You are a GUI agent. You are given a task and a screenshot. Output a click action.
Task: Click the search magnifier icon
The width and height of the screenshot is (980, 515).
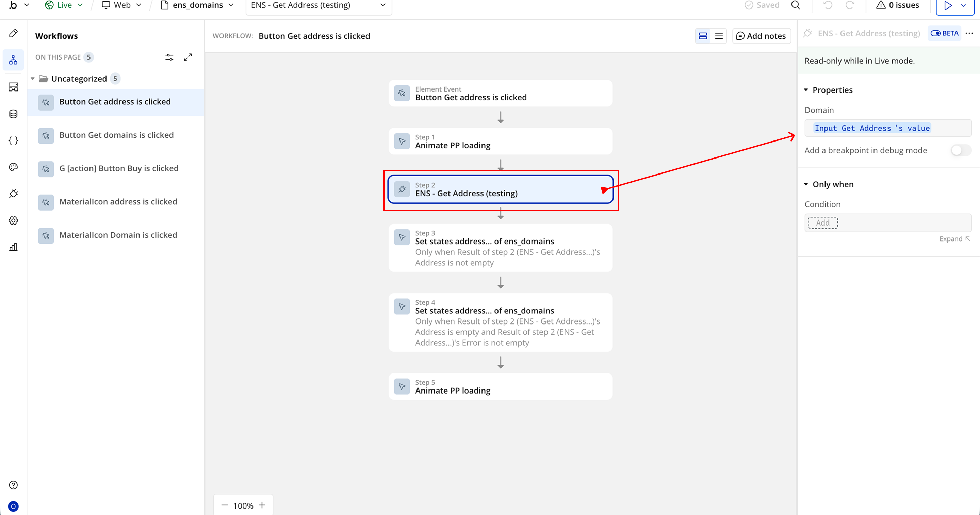click(796, 5)
